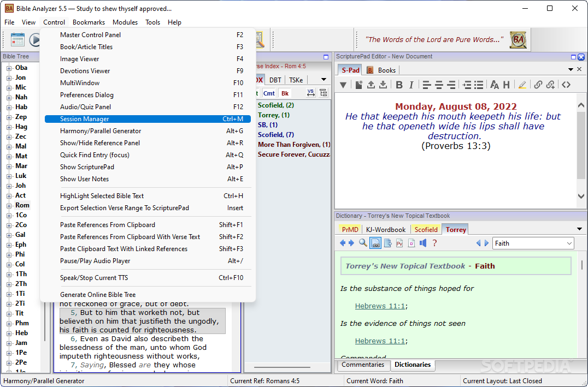
Task: Click versus comparison VS icon
Action: tap(311, 93)
